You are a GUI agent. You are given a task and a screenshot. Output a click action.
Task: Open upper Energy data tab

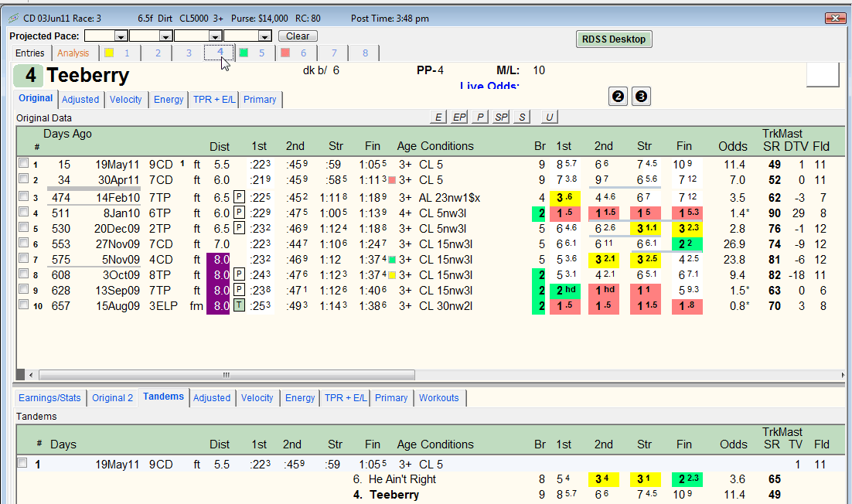(x=169, y=100)
